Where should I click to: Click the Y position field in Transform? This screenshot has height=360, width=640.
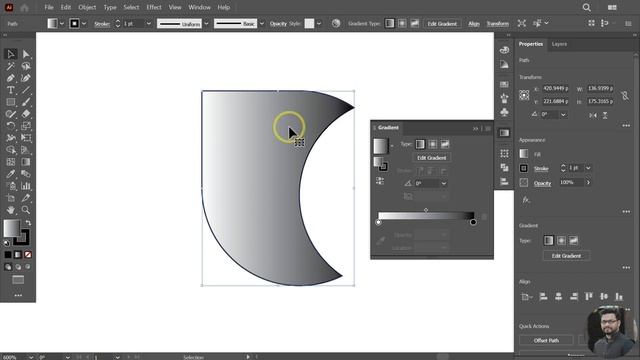pyautogui.click(x=556, y=101)
